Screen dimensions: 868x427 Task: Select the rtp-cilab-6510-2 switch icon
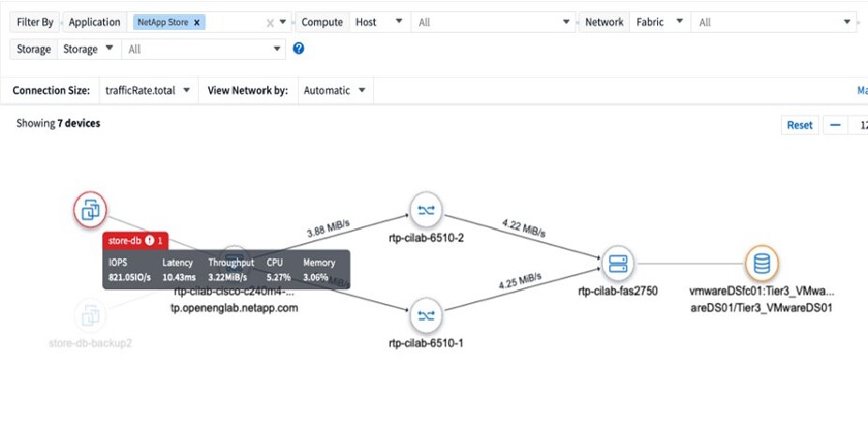pos(426,210)
